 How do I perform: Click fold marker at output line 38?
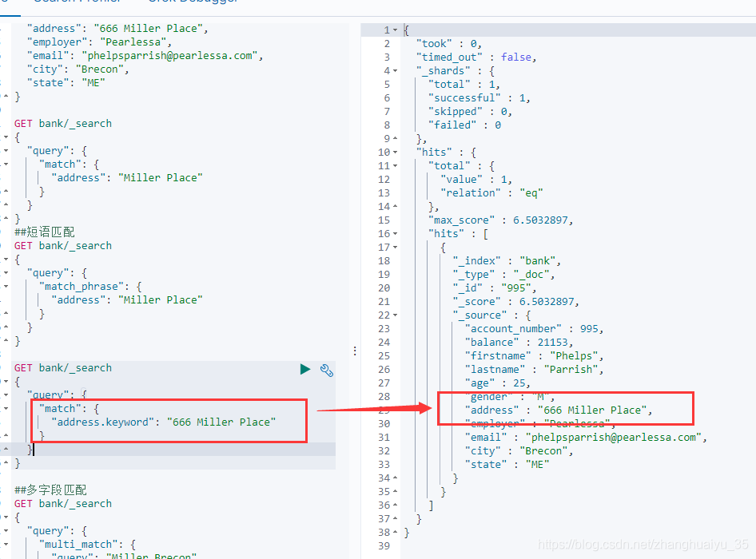click(396, 533)
